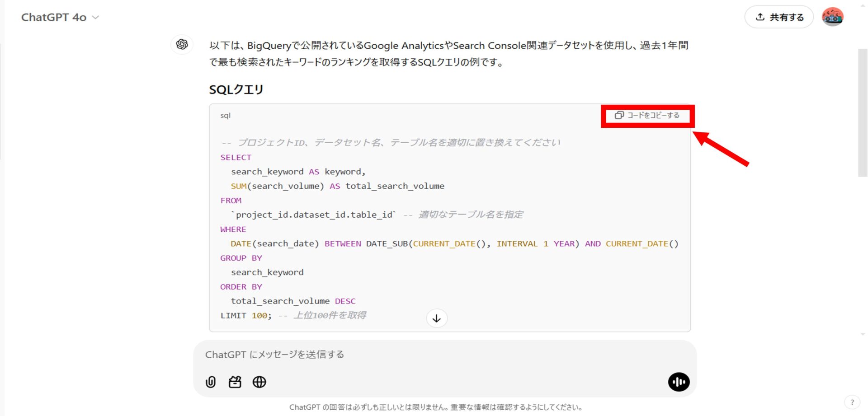868x416 pixels.
Task: Click the vertical page scrollbar thumb
Action: pos(863,113)
